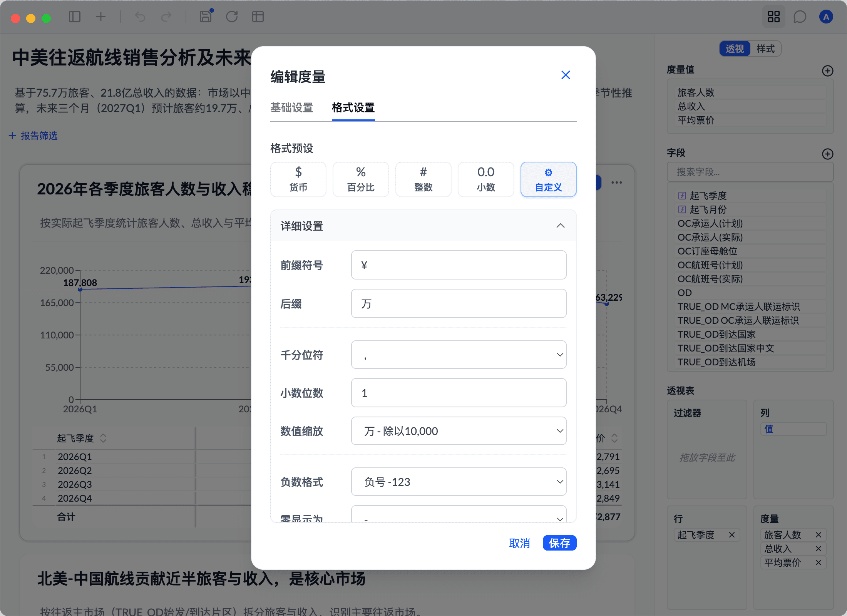Image resolution: width=847 pixels, height=616 pixels.
Task: Click the save disk icon
Action: [x=206, y=17]
